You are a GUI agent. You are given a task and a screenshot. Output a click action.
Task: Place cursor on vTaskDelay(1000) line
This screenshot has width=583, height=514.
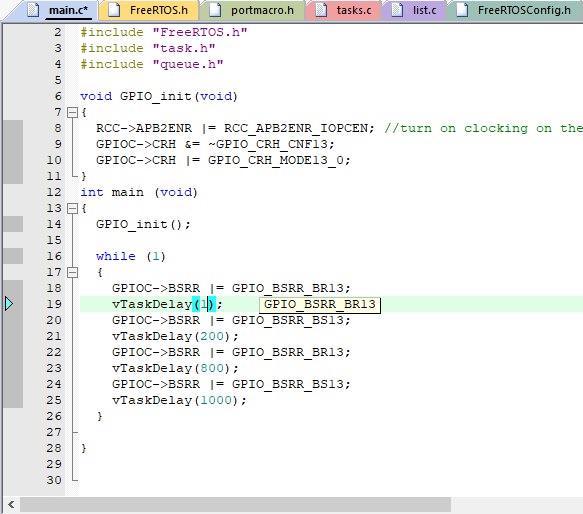(x=179, y=400)
